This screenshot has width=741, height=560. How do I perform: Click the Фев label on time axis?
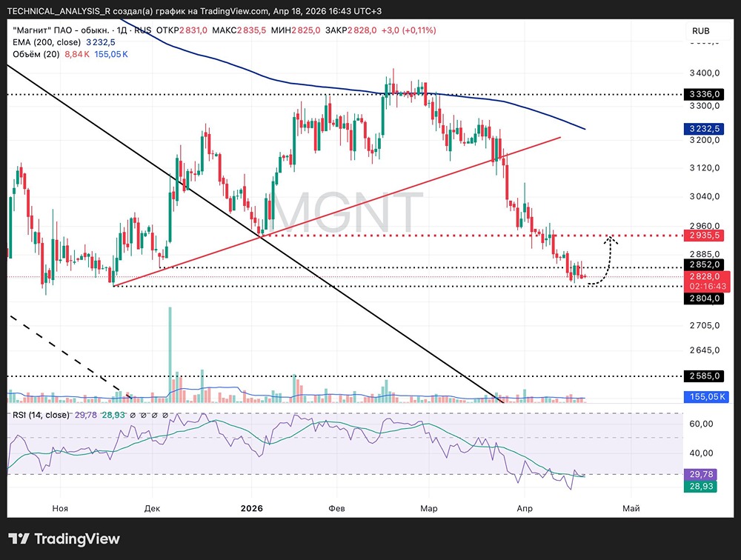click(x=336, y=508)
